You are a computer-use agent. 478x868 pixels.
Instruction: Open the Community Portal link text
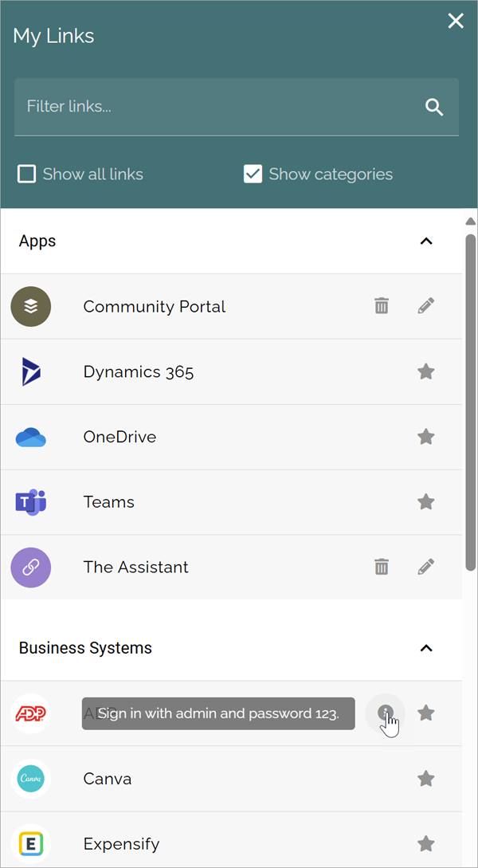click(x=155, y=306)
